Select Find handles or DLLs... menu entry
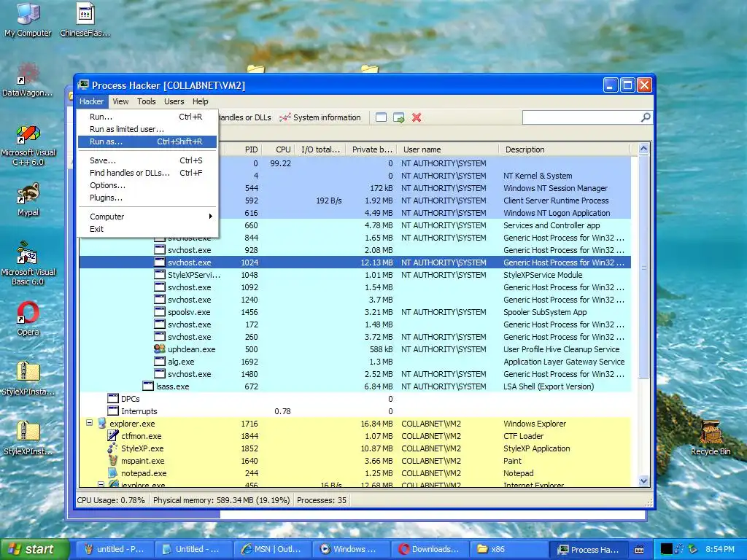This screenshot has width=747, height=560. [147, 173]
